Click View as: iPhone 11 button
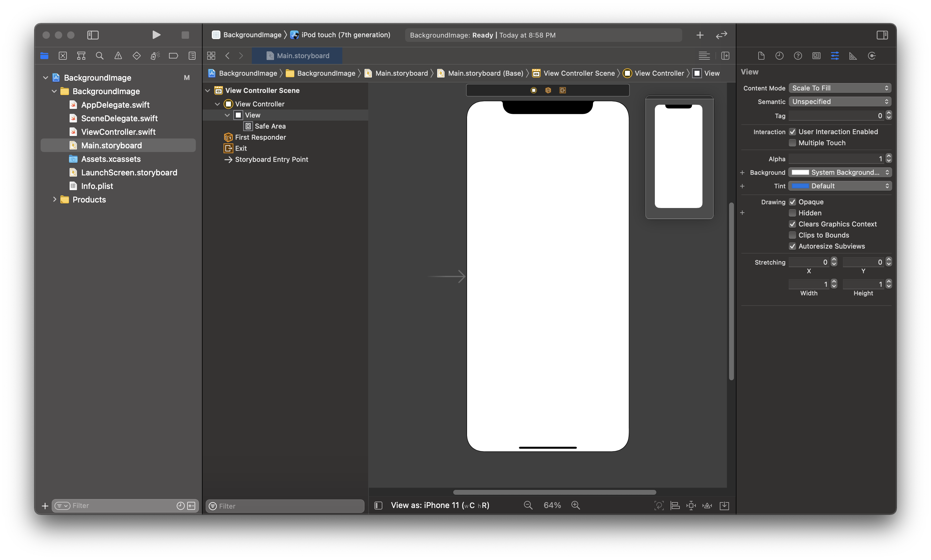Viewport: 931px width, 560px height. pos(440,505)
